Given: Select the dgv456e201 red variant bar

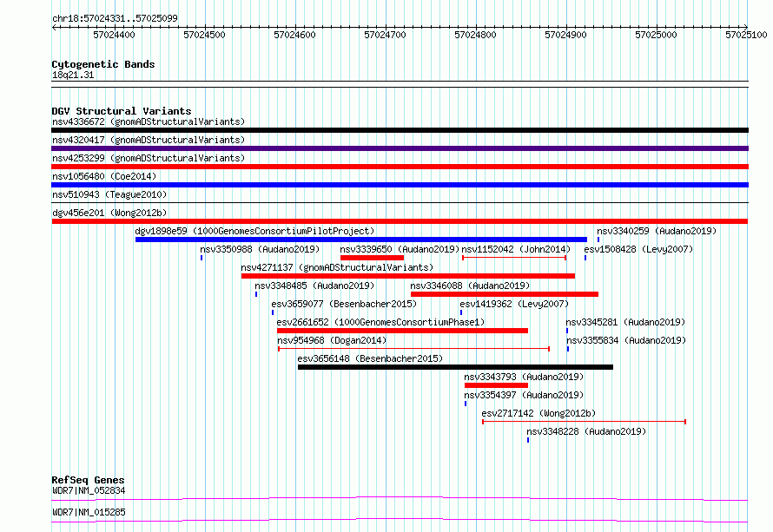Looking at the screenshot, I should (x=400, y=221).
